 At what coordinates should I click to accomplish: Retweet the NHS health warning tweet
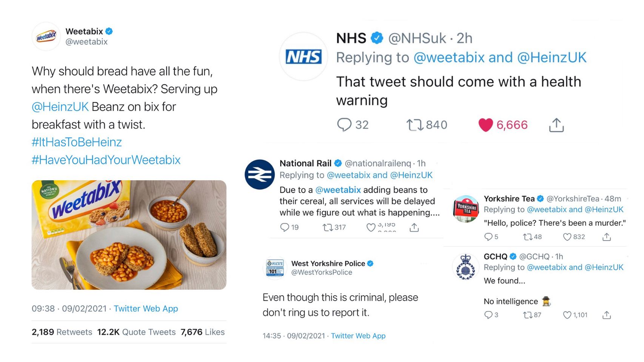pos(414,125)
